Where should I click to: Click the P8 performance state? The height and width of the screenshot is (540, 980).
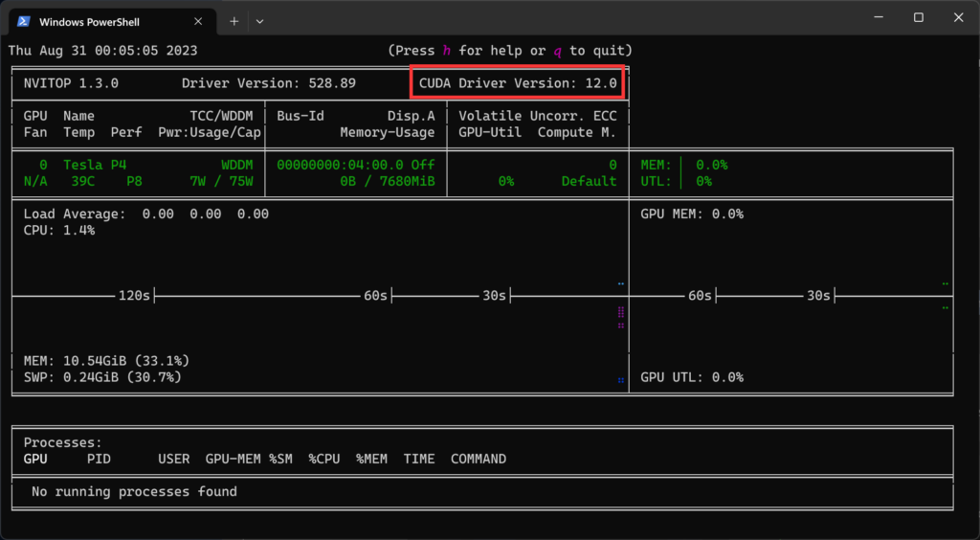(134, 181)
